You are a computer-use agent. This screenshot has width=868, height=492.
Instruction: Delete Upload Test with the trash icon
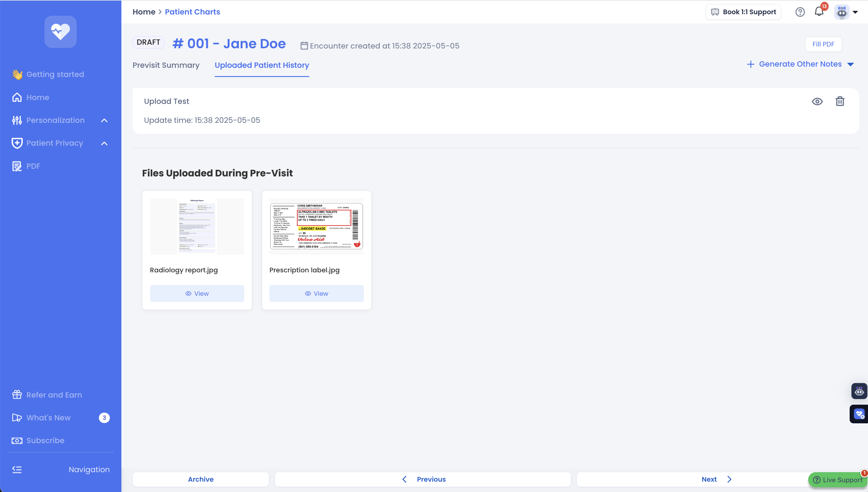[x=840, y=101]
